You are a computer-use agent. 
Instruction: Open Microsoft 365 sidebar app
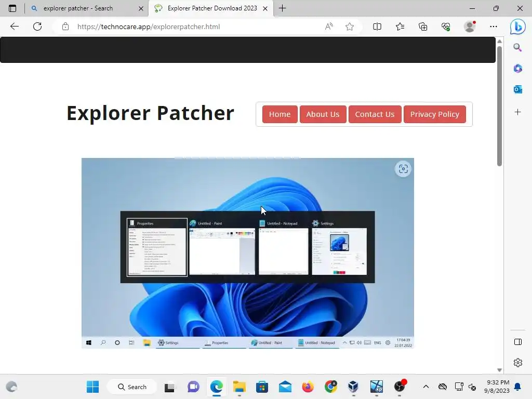[517, 69]
